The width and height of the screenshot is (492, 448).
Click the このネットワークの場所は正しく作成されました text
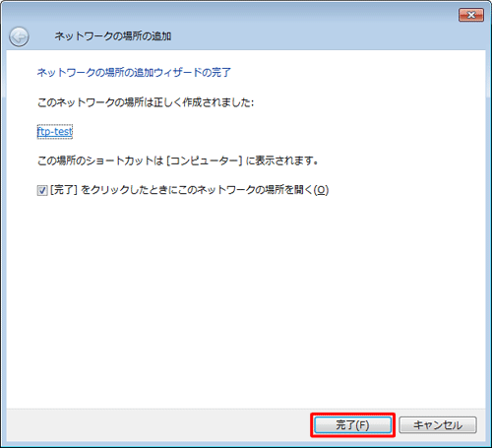pyautogui.click(x=146, y=102)
